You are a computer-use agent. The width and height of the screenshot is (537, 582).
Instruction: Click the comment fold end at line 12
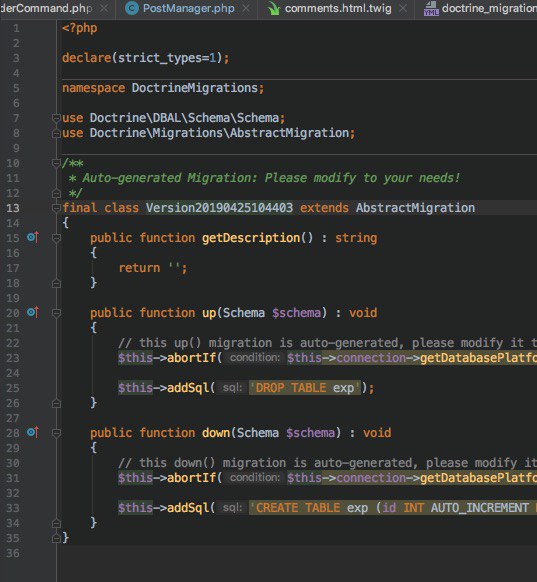click(56, 193)
